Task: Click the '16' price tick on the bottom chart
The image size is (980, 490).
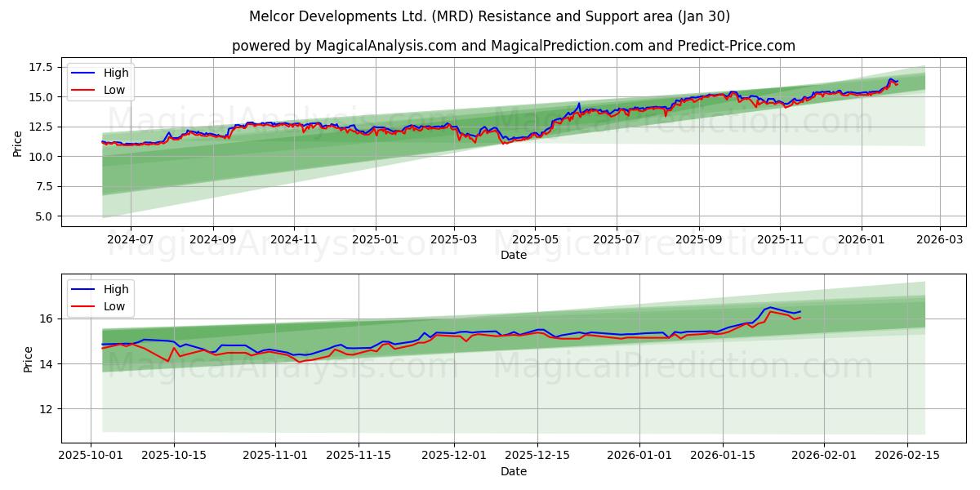Action: click(48, 318)
